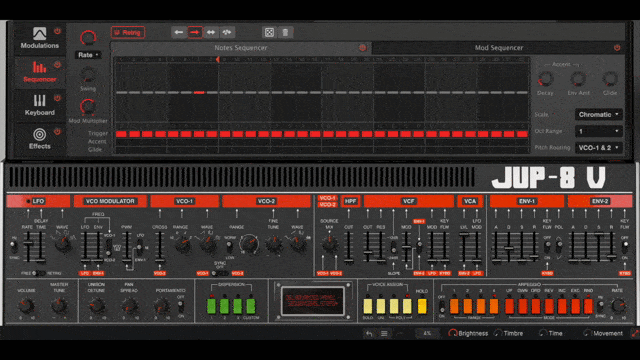Click the Retrig button
The image size is (640, 360).
(128, 32)
